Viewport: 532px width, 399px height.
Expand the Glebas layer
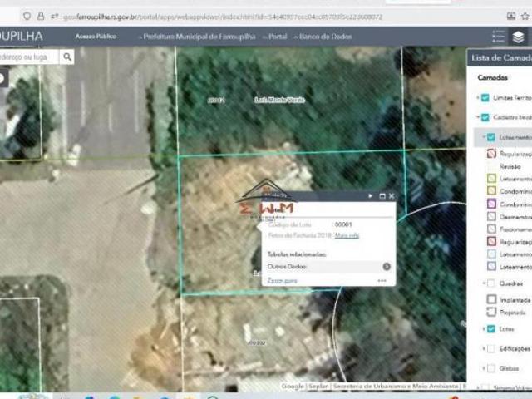(x=484, y=368)
